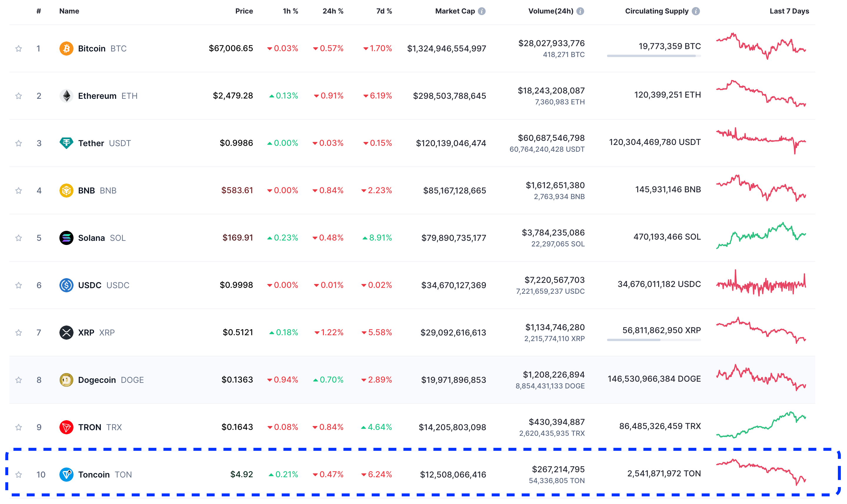Add BNB to watchlist star

click(19, 191)
